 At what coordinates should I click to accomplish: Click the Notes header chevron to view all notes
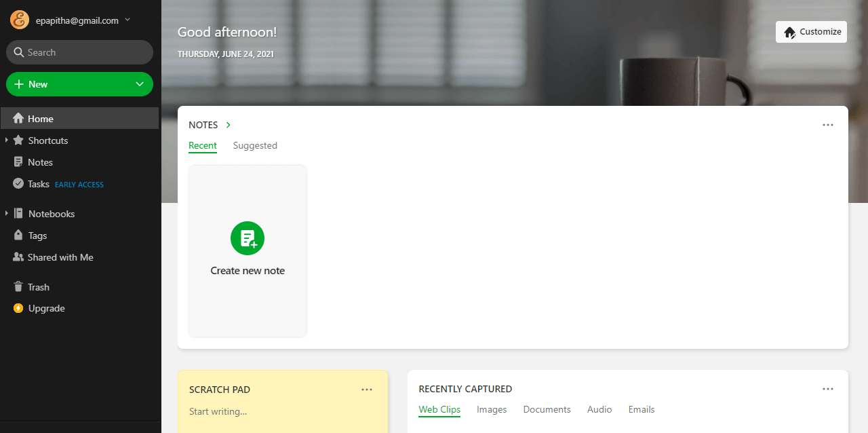227,125
